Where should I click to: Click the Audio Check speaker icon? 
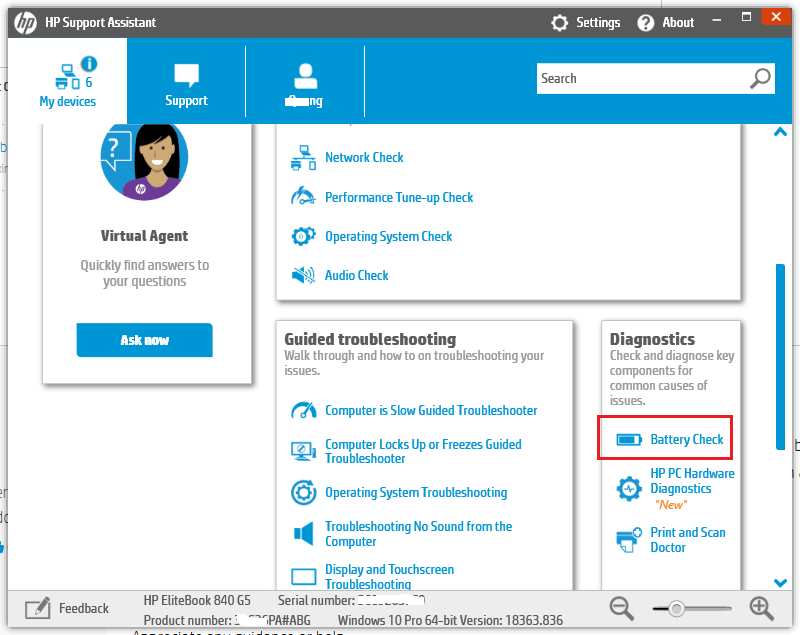coord(304,275)
